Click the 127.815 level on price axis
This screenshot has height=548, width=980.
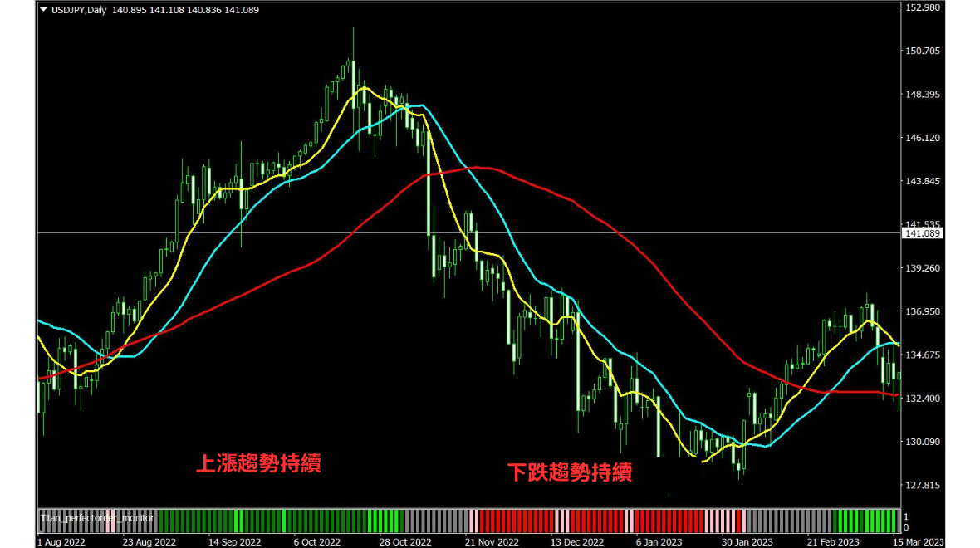tap(923, 485)
